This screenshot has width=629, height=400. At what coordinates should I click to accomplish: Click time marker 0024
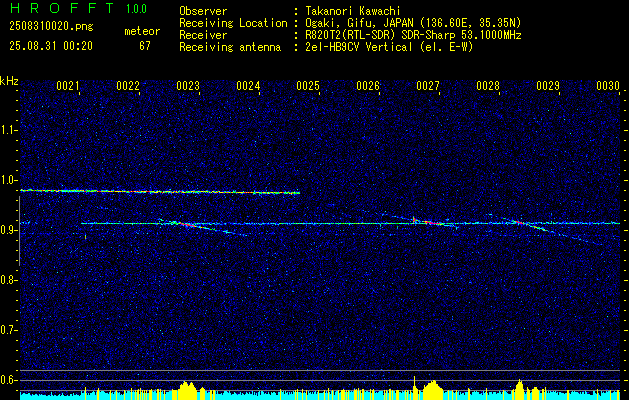248,85
